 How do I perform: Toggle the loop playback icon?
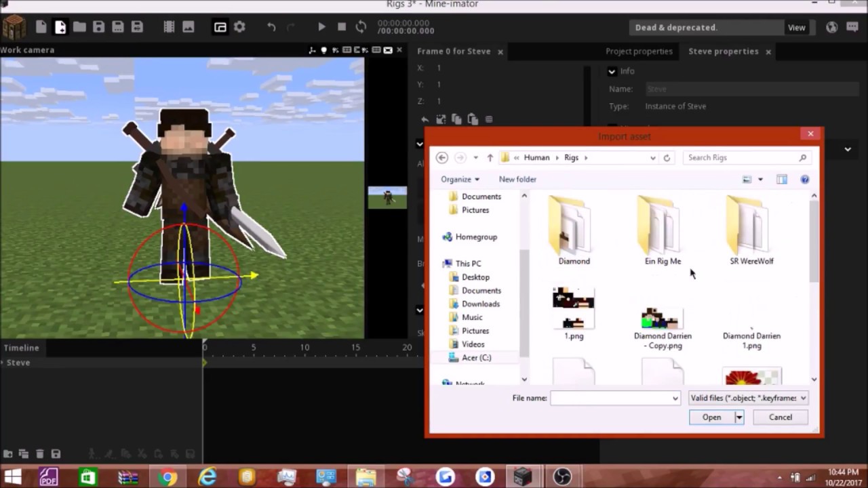pyautogui.click(x=361, y=27)
